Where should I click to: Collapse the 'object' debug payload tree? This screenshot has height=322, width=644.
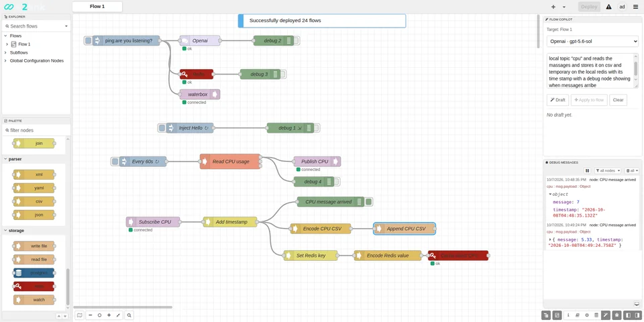point(550,195)
